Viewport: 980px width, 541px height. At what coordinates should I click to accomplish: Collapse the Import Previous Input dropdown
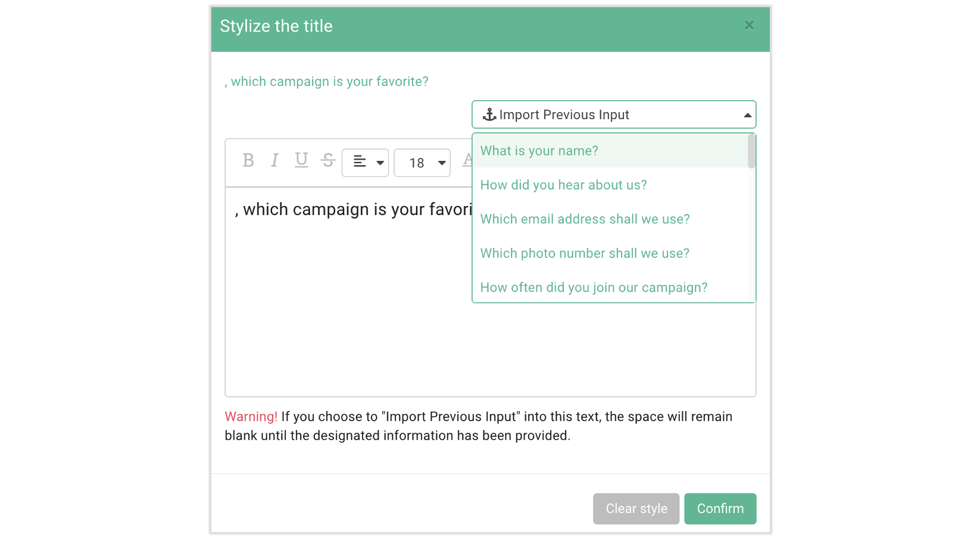point(614,114)
